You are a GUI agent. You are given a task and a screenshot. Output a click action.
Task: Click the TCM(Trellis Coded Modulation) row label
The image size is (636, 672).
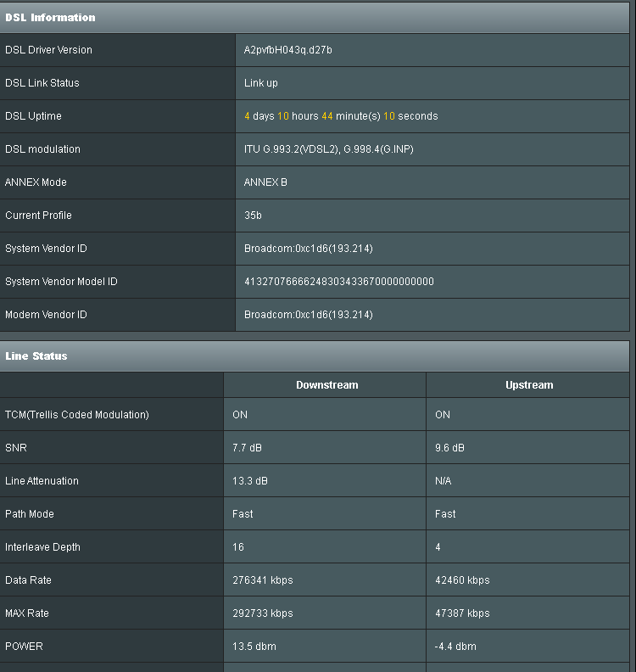77,415
